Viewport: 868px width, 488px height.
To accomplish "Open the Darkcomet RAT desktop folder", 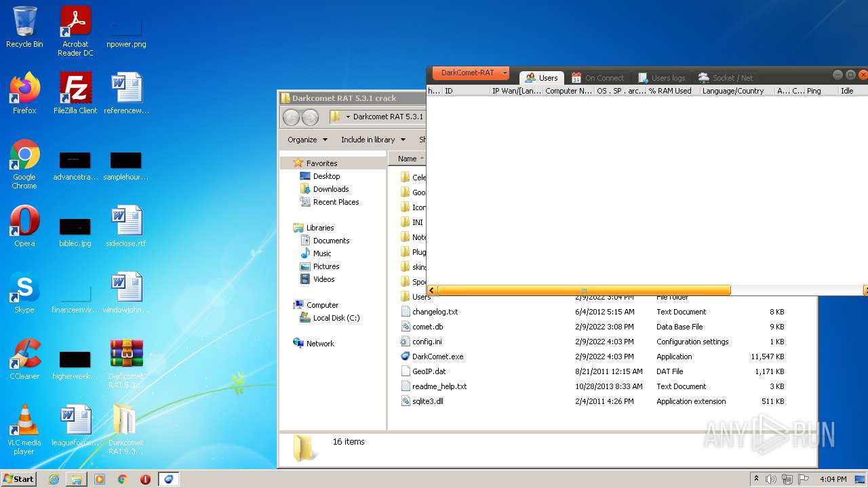I will 126,430.
